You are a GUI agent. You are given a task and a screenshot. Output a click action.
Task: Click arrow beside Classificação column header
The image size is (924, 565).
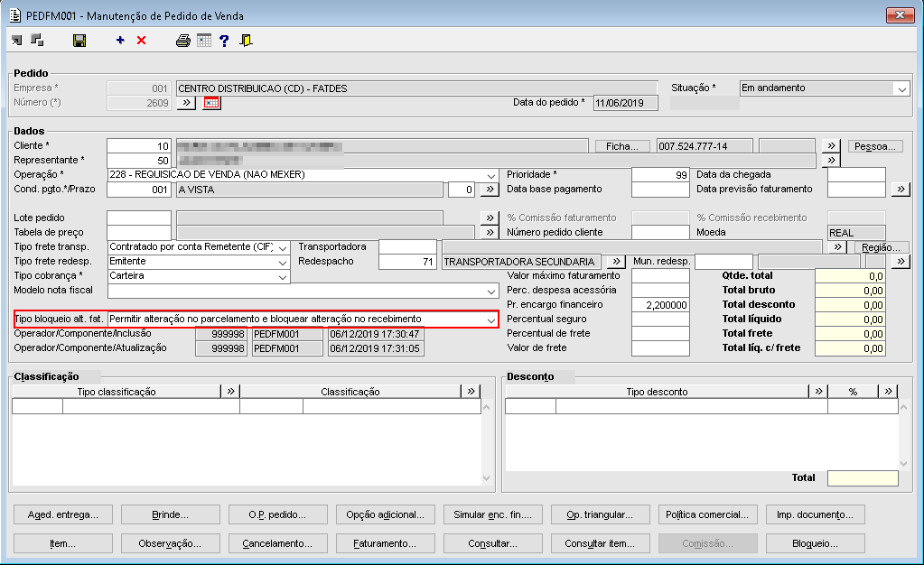[x=471, y=391]
